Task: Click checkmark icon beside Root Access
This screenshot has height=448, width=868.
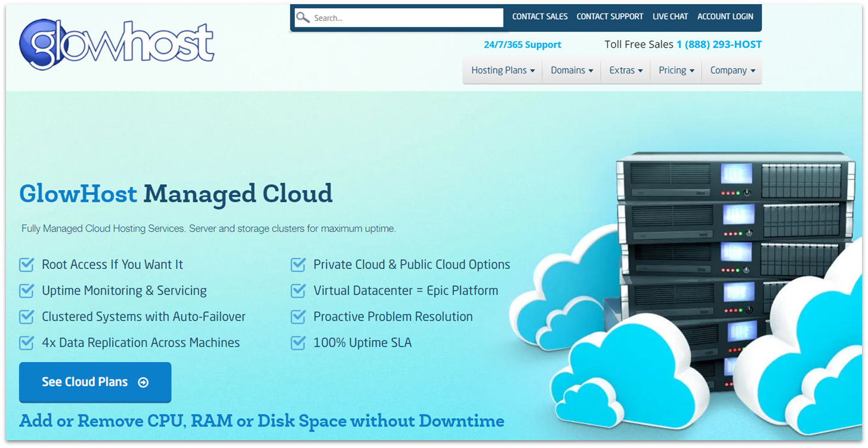Action: [x=26, y=264]
